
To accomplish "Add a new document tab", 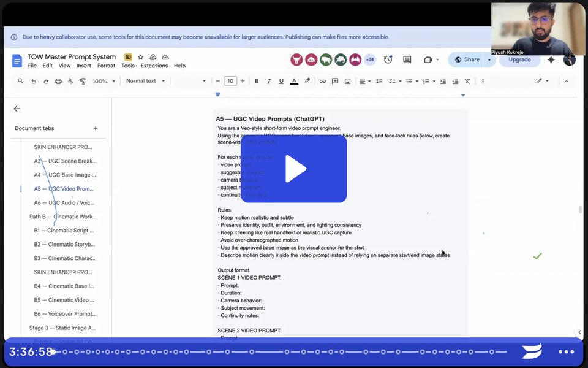I will pos(96,128).
